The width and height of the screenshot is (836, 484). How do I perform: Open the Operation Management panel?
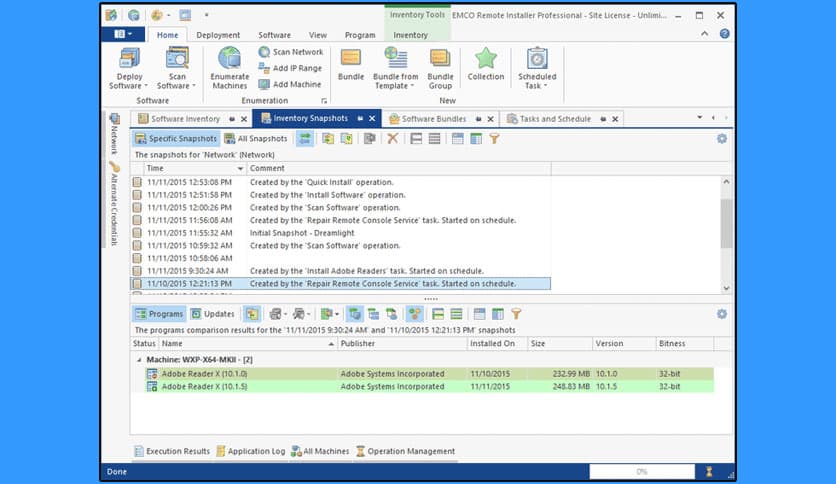pos(405,451)
